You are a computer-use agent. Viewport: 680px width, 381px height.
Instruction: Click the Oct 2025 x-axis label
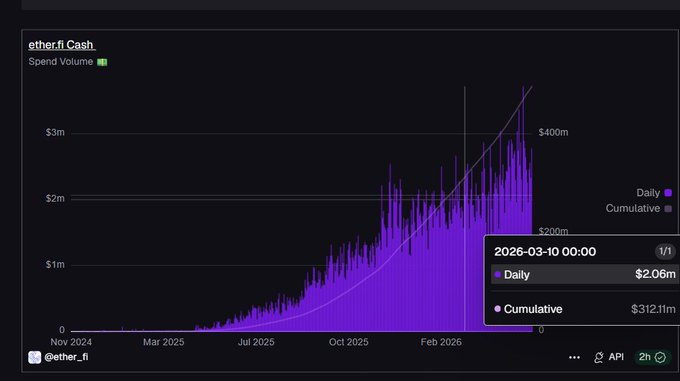click(349, 342)
